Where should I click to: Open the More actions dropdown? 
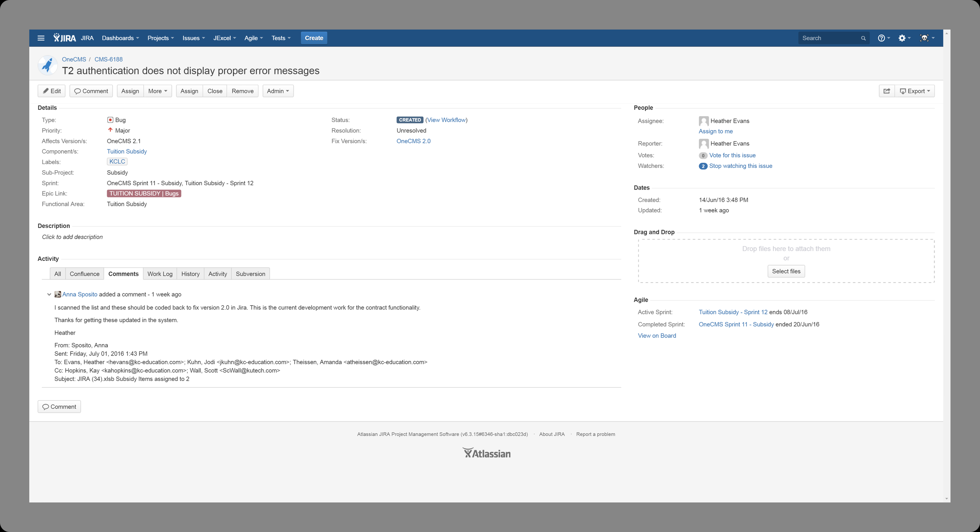pos(158,91)
